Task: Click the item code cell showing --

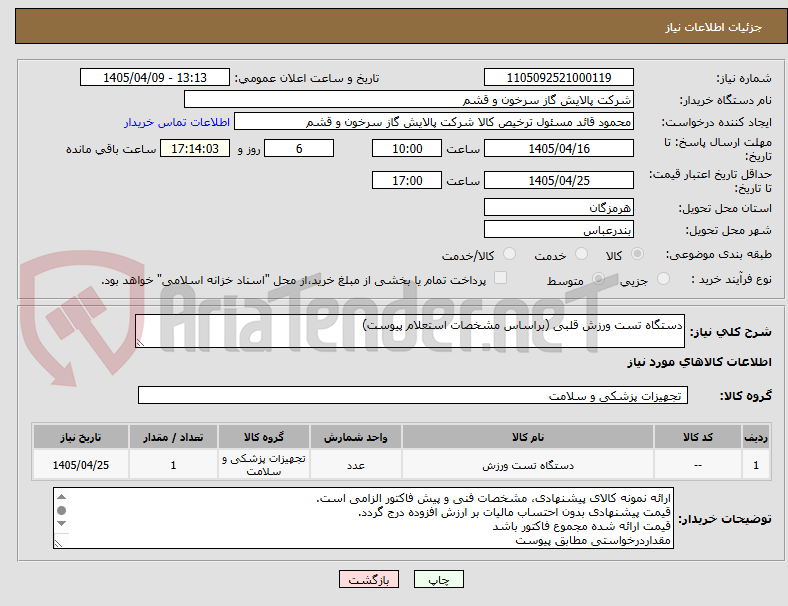Action: 698,465
